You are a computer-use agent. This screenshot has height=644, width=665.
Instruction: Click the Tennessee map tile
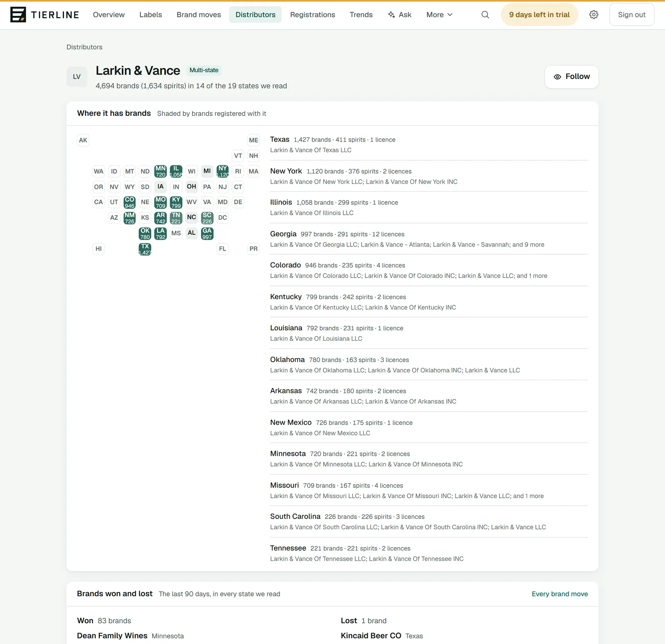click(x=176, y=218)
